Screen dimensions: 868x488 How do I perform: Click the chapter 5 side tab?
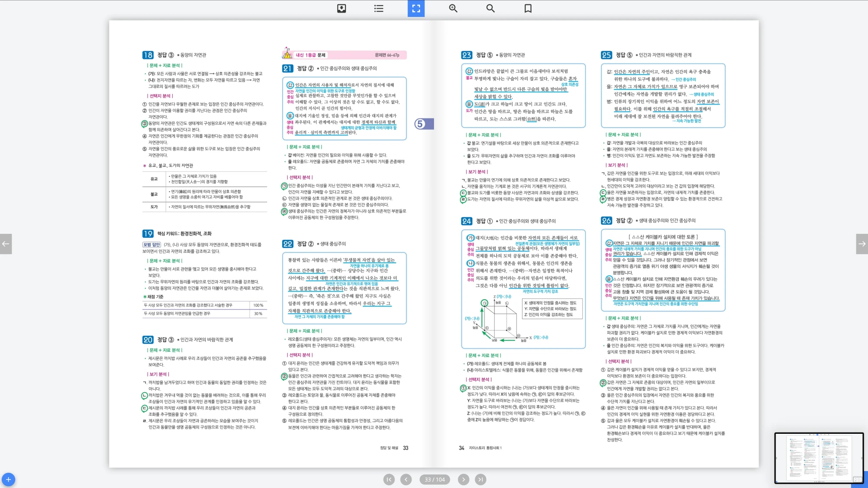pos(424,124)
